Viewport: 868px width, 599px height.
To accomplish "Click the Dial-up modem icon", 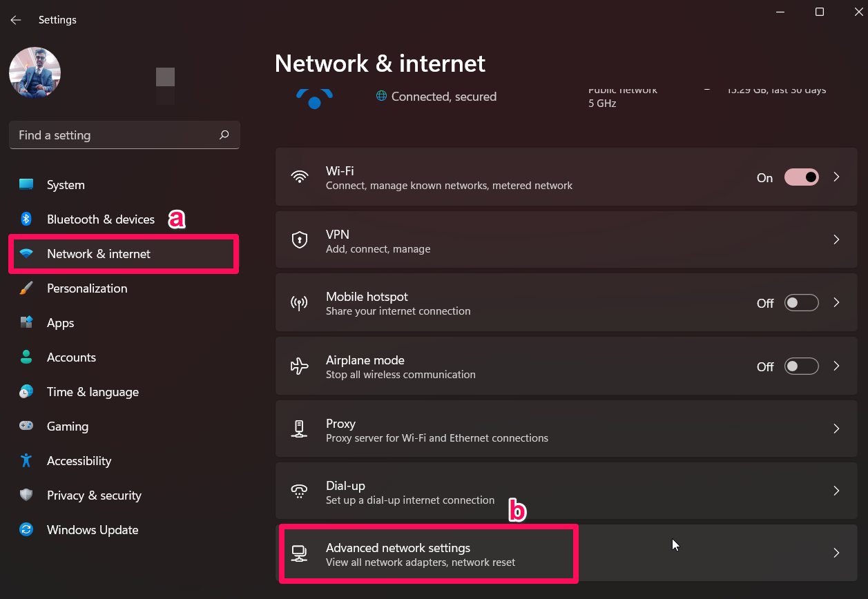I will [x=299, y=491].
